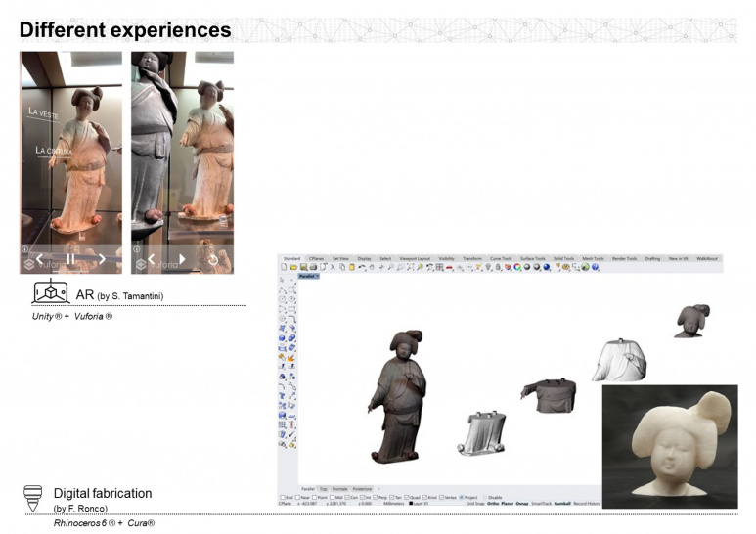This screenshot has height=534, width=756.
Task: Select the arrow pointer tool in sidebar
Action: pyautogui.click(x=282, y=280)
